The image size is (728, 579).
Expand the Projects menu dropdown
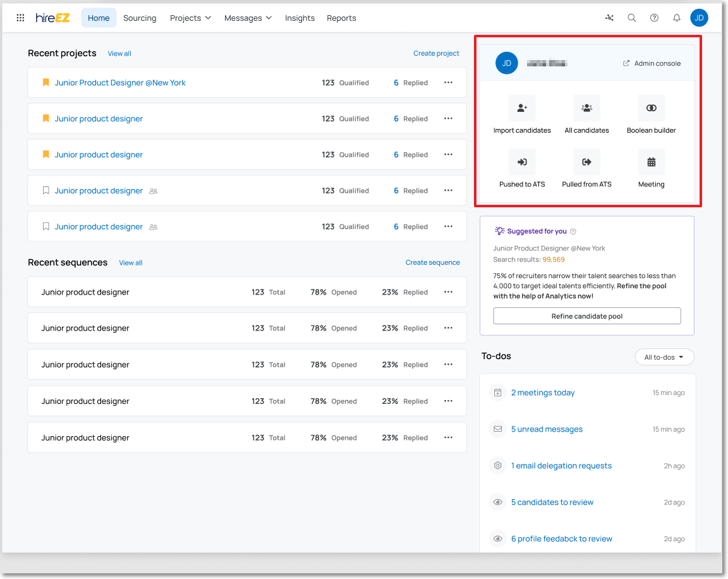[x=190, y=18]
